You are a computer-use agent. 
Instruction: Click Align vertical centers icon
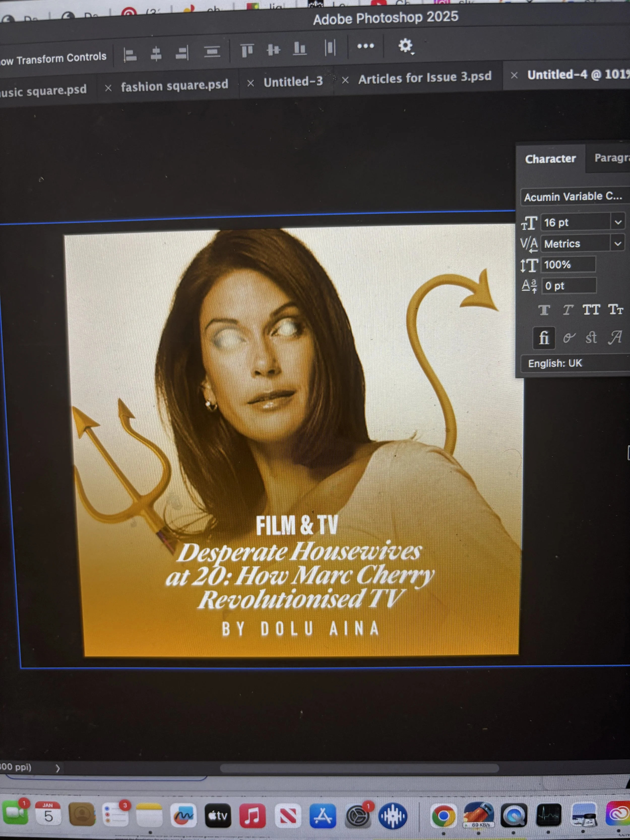point(273,49)
